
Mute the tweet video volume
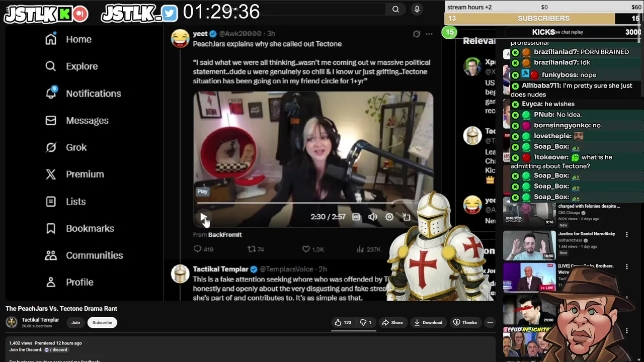(x=372, y=217)
